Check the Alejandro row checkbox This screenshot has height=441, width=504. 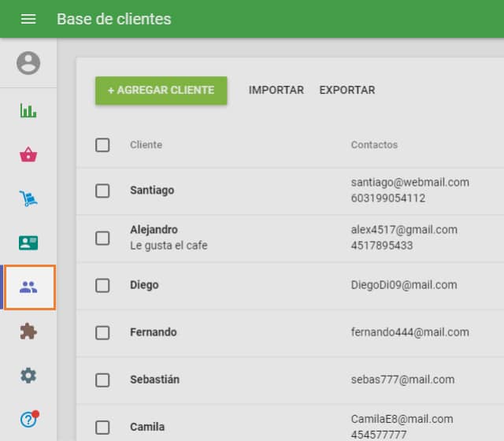pyautogui.click(x=102, y=238)
